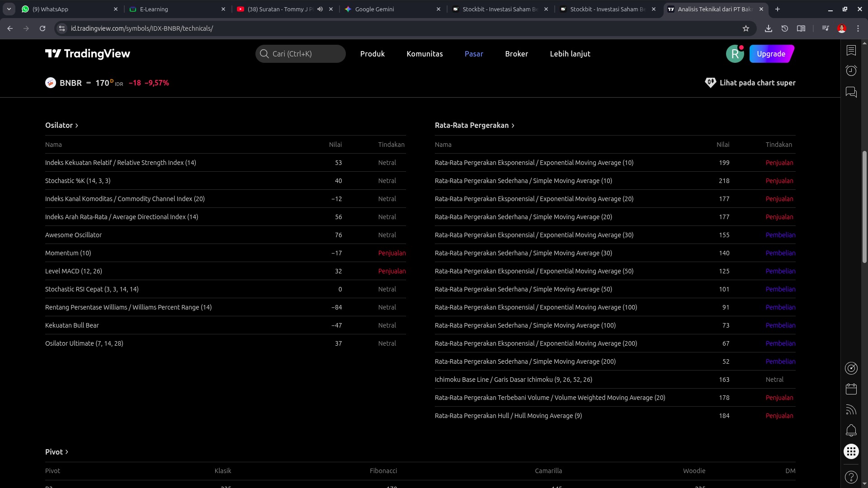This screenshot has height=488, width=868.
Task: Click the TradingView logo
Action: (88, 54)
